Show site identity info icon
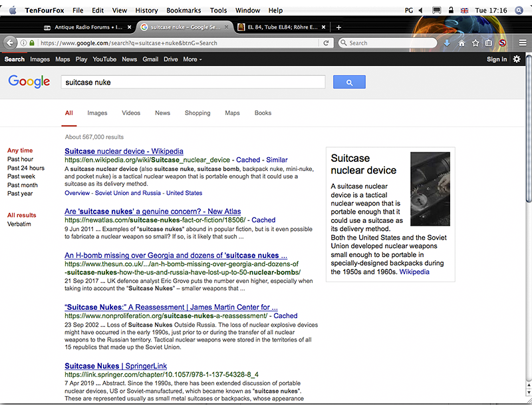 [x=23, y=43]
